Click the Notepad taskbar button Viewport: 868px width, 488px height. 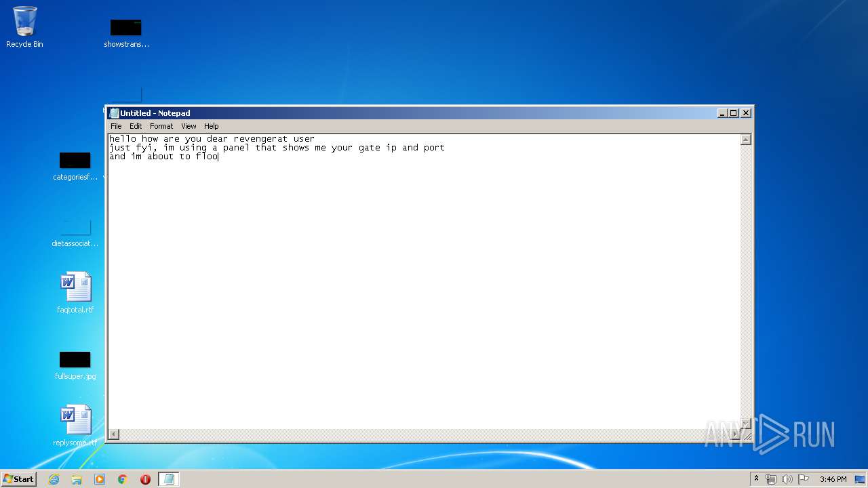(x=169, y=479)
